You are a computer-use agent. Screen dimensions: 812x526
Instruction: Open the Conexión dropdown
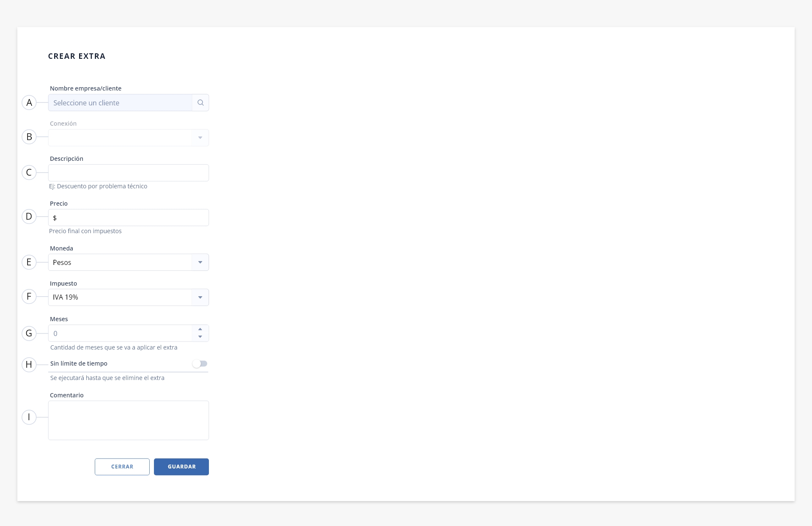click(129, 138)
